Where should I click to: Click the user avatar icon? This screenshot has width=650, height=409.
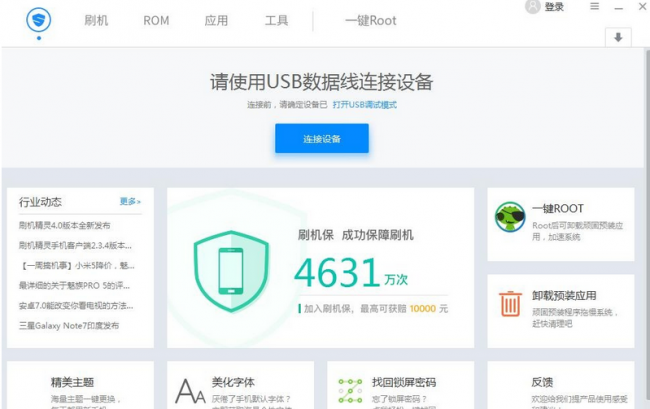[x=533, y=6]
